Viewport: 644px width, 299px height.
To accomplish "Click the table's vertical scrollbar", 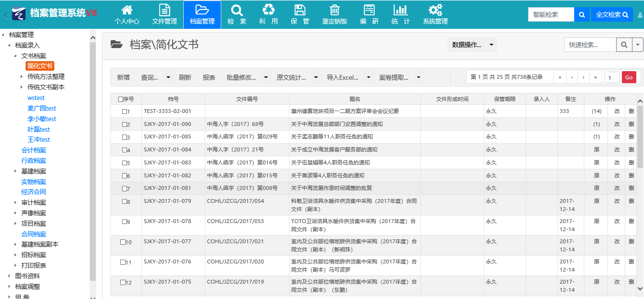I will pos(640,144).
